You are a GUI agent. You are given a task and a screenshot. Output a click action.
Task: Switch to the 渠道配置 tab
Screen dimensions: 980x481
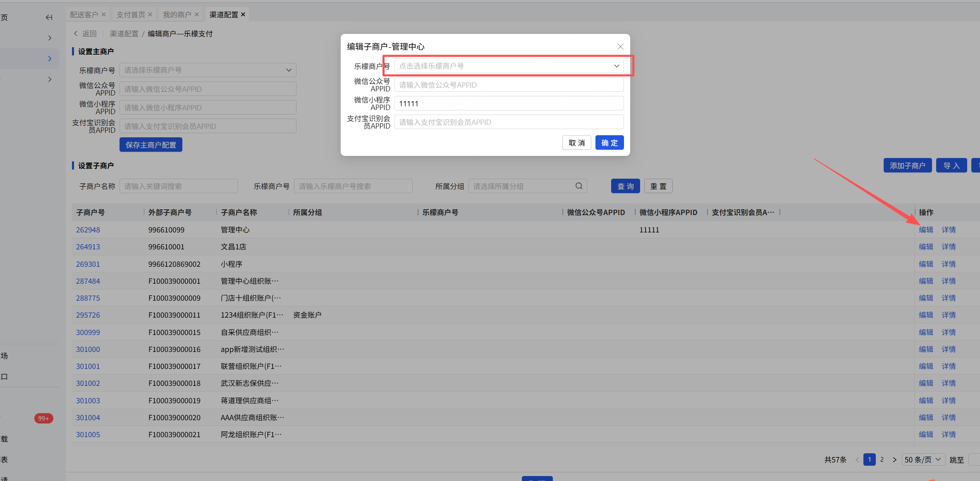[x=224, y=14]
